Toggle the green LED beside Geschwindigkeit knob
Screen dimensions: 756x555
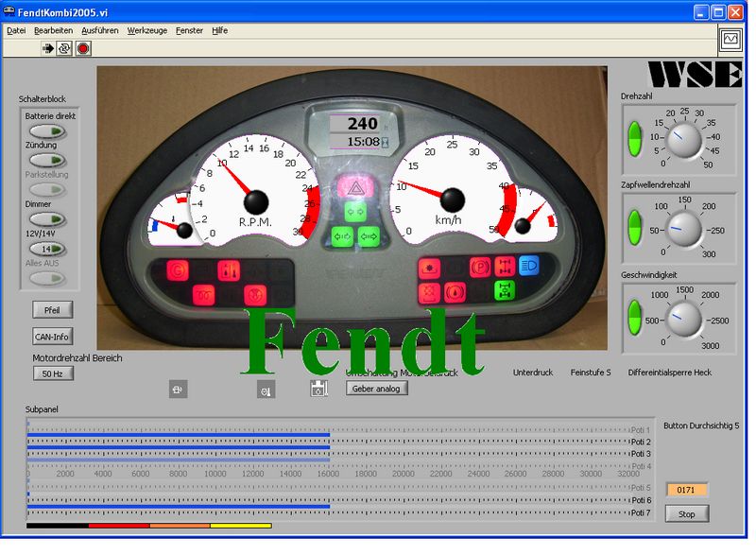click(634, 318)
